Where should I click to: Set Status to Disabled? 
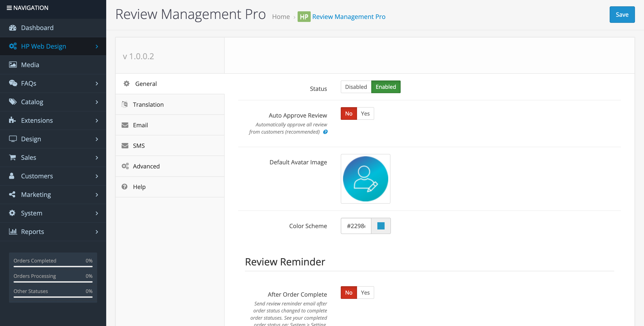click(x=356, y=87)
